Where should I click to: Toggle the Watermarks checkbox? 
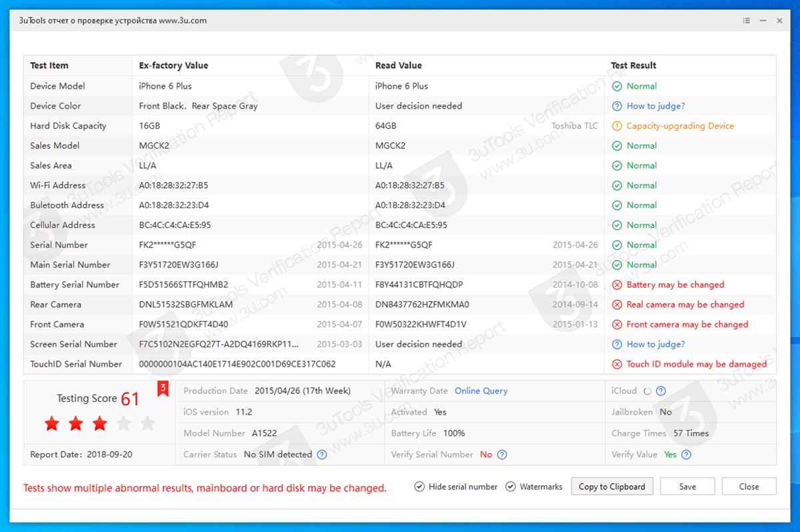click(x=510, y=487)
